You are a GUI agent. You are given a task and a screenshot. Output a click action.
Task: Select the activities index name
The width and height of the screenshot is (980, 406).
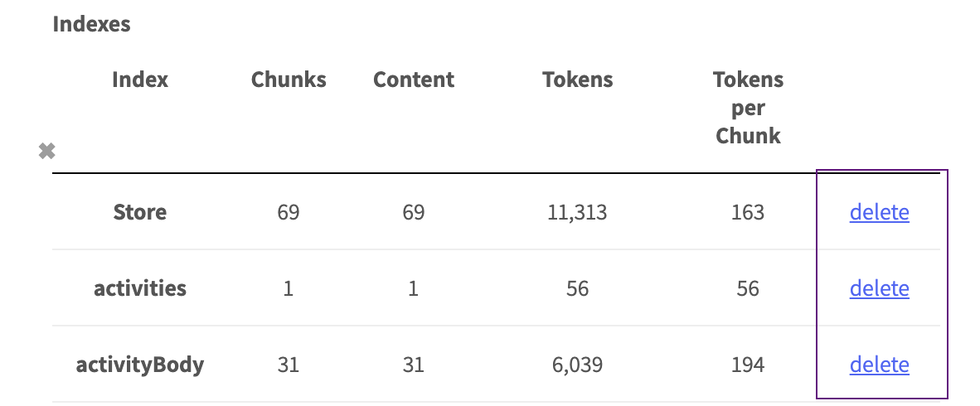click(140, 288)
